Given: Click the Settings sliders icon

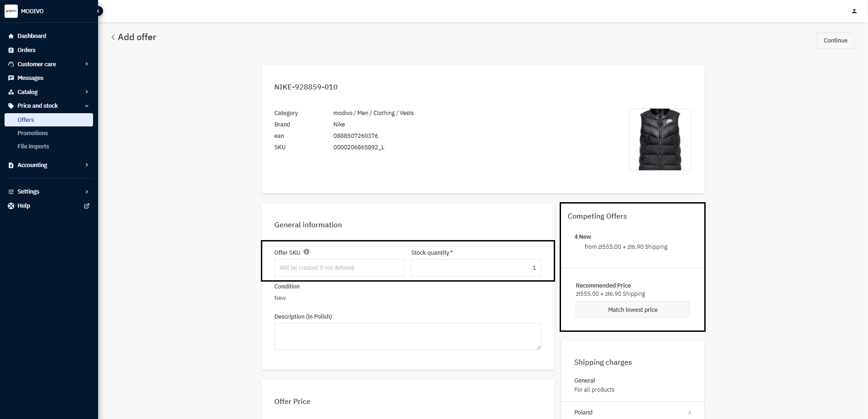Looking at the screenshot, I should 11,192.
